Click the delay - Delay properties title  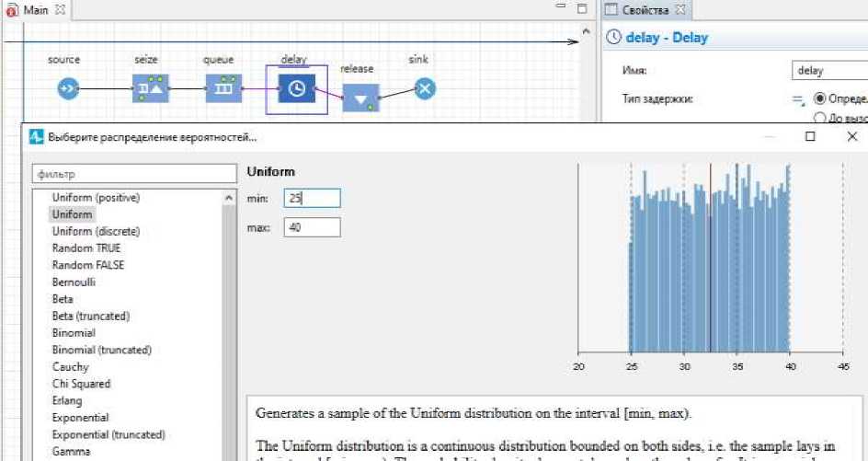tap(667, 38)
